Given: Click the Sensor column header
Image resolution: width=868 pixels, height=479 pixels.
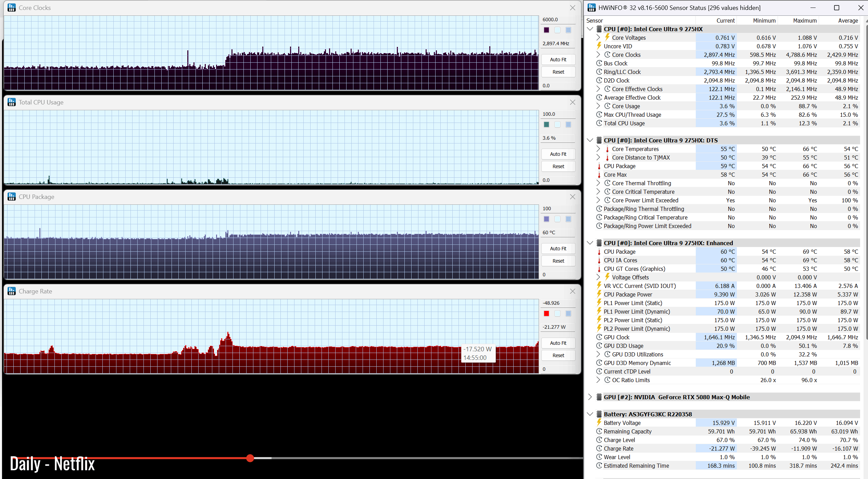Looking at the screenshot, I should click(640, 21).
